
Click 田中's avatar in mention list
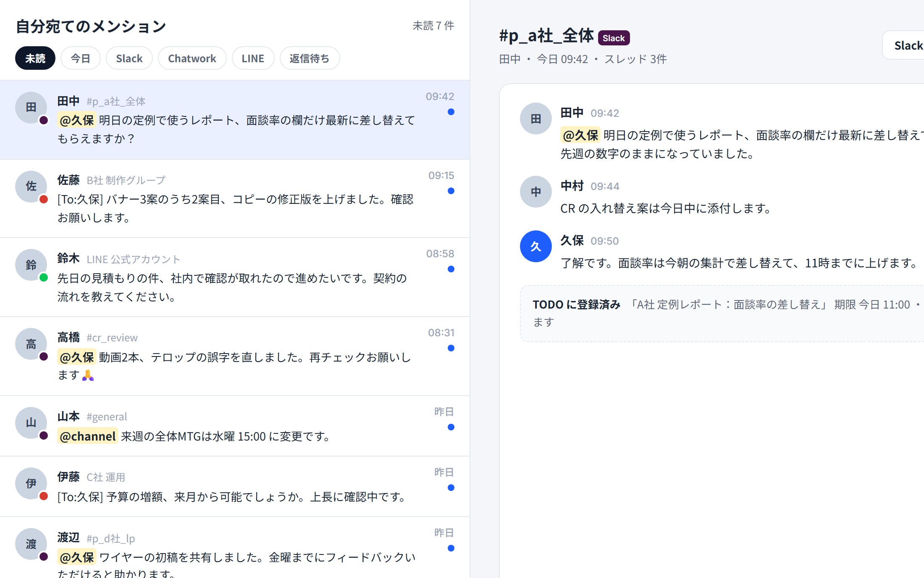click(x=31, y=108)
